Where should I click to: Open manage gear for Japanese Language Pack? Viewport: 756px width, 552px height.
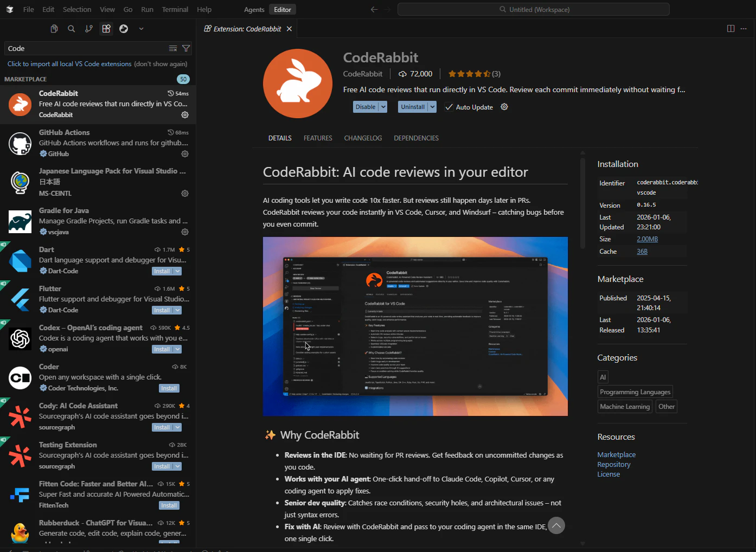[x=185, y=194]
